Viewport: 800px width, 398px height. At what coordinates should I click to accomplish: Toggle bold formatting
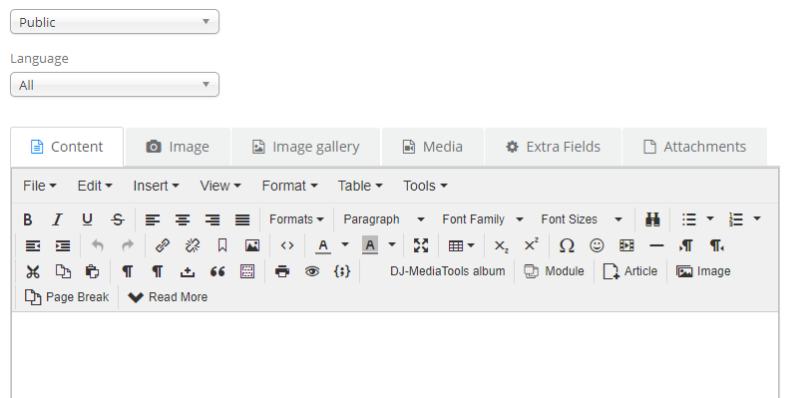(28, 219)
